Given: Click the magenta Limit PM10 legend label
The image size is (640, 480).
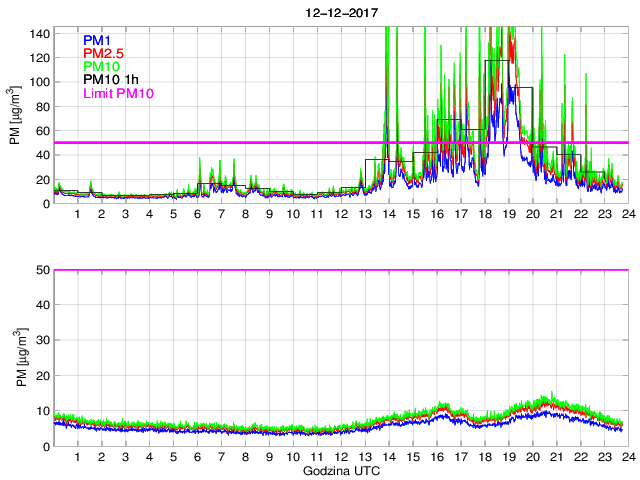Looking at the screenshot, I should 120,94.
